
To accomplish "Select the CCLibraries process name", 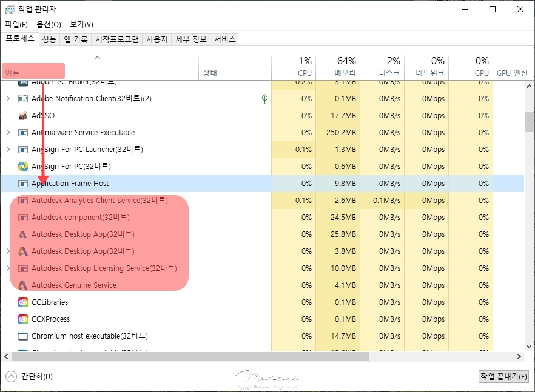I will click(x=50, y=302).
